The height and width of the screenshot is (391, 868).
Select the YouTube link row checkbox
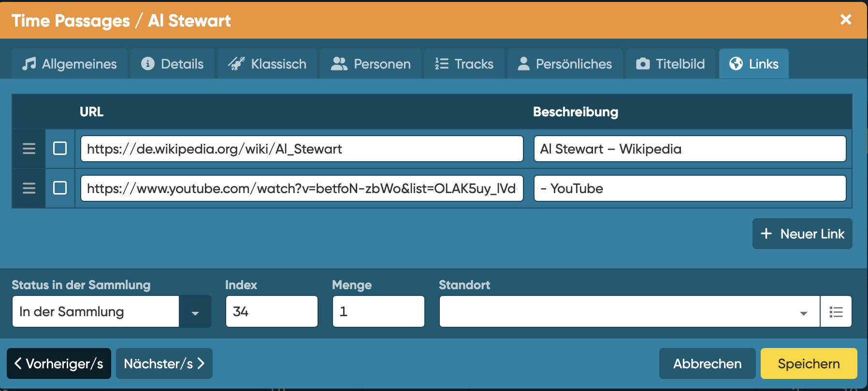point(60,188)
